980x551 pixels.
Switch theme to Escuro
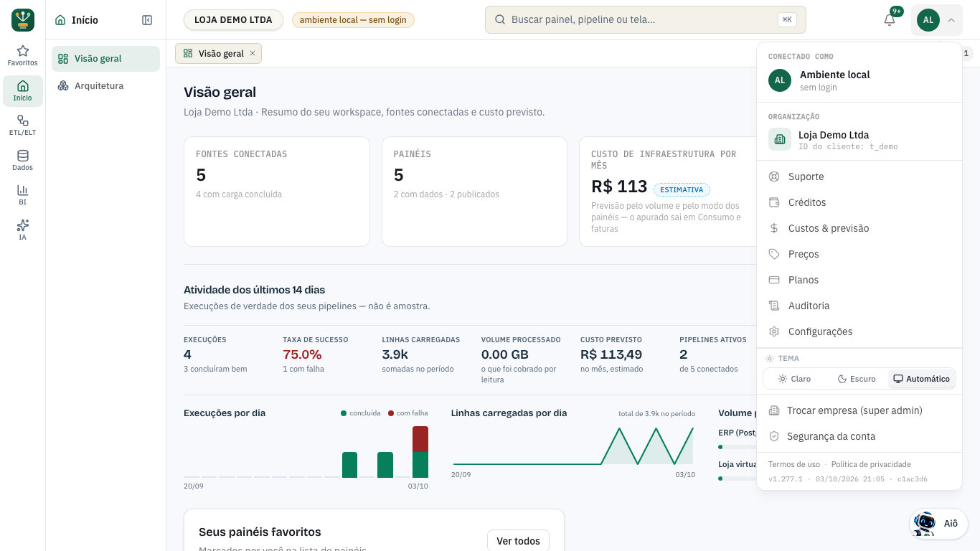click(857, 379)
